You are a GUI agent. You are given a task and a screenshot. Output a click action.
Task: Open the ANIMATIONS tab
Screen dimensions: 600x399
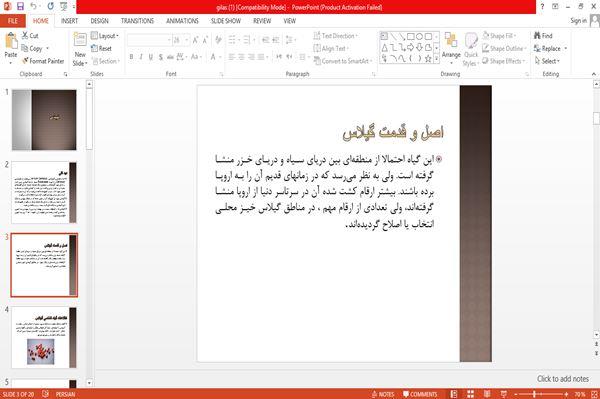pyautogui.click(x=182, y=21)
